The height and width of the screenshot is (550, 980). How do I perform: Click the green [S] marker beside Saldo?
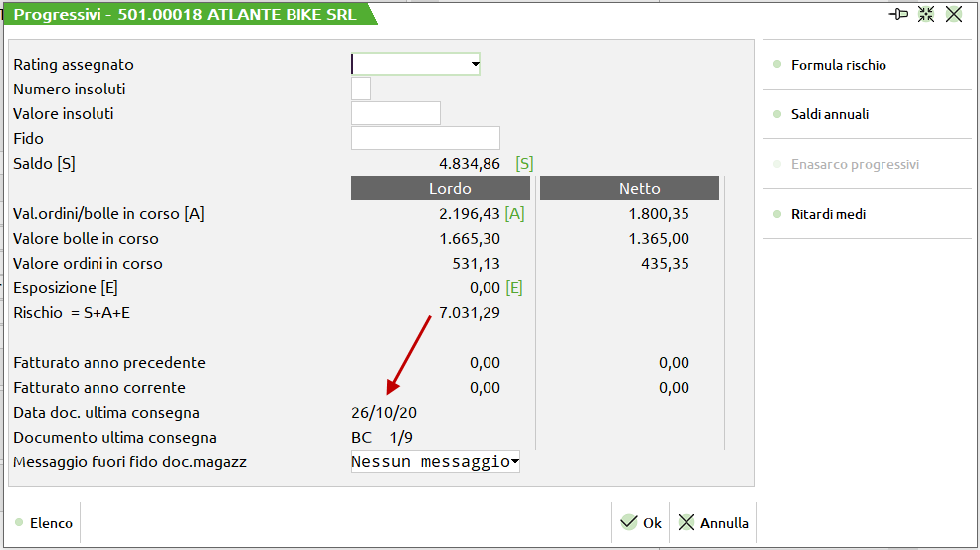tap(524, 164)
